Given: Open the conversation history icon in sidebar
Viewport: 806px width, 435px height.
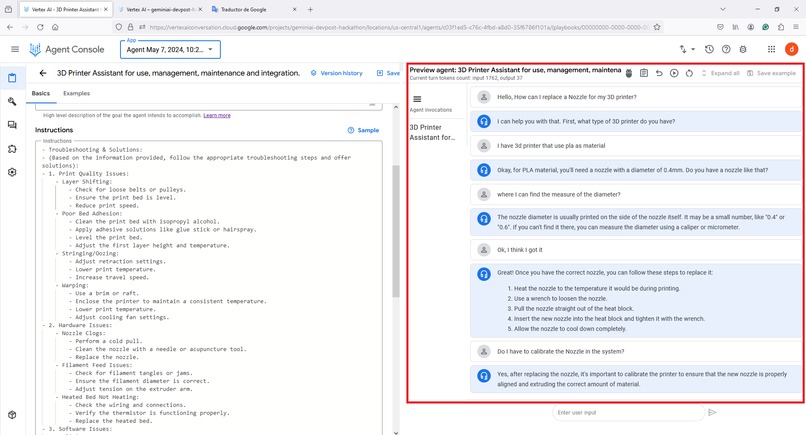Looking at the screenshot, I should pos(12,125).
